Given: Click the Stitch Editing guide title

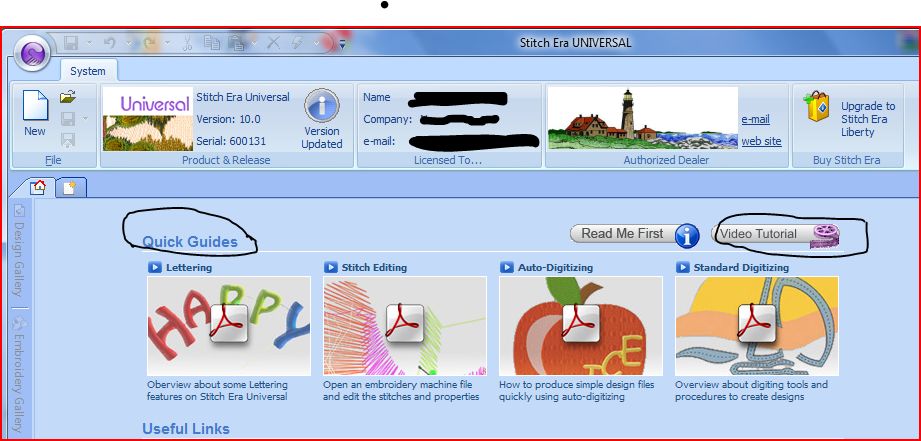Looking at the screenshot, I should (374, 268).
